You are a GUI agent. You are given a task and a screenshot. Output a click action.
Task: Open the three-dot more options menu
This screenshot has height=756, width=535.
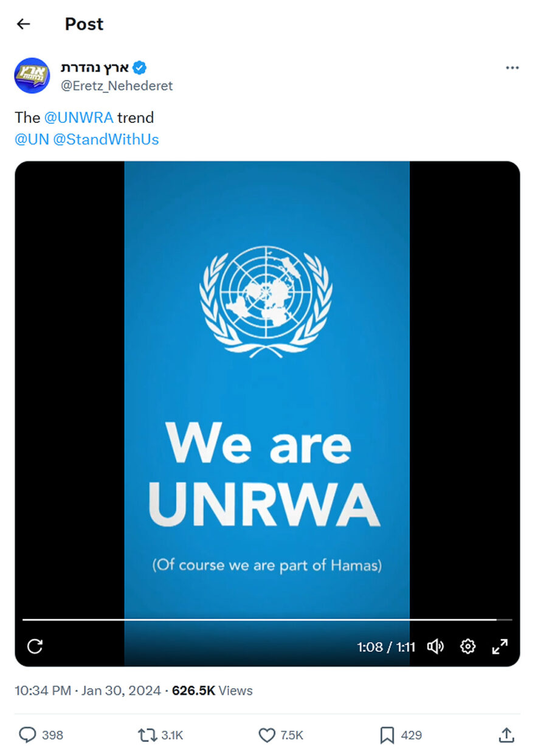pyautogui.click(x=512, y=68)
